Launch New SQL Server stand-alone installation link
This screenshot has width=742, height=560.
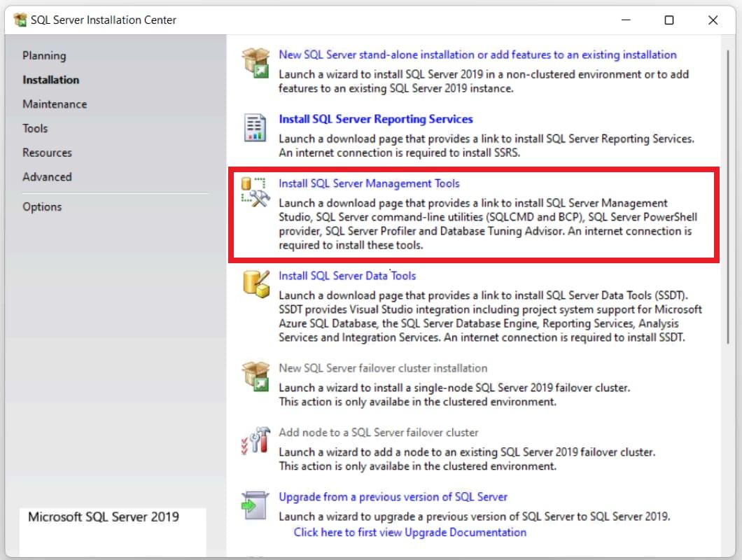(477, 55)
